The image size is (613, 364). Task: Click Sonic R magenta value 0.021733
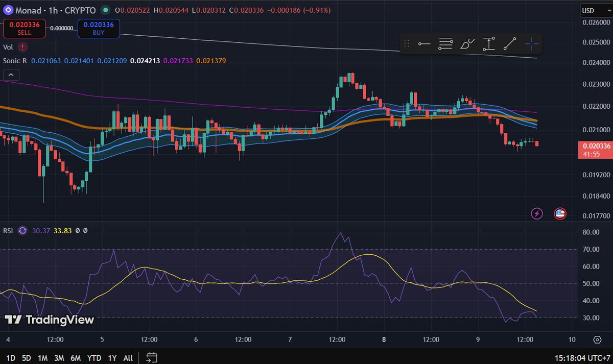(178, 61)
